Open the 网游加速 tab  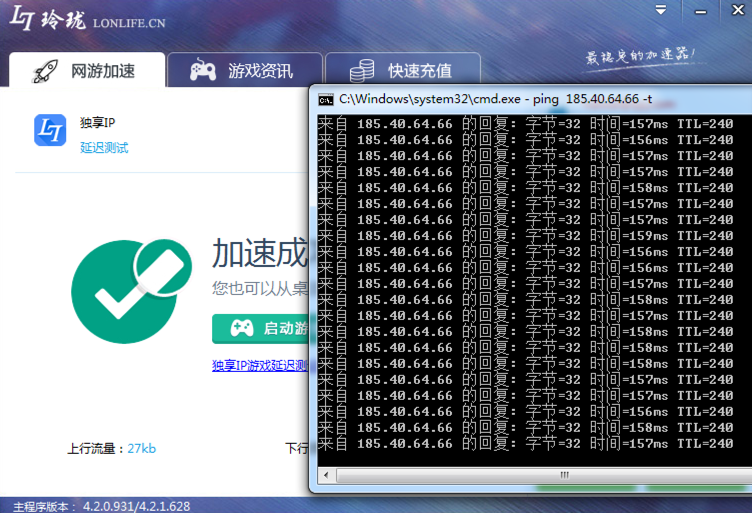point(87,70)
